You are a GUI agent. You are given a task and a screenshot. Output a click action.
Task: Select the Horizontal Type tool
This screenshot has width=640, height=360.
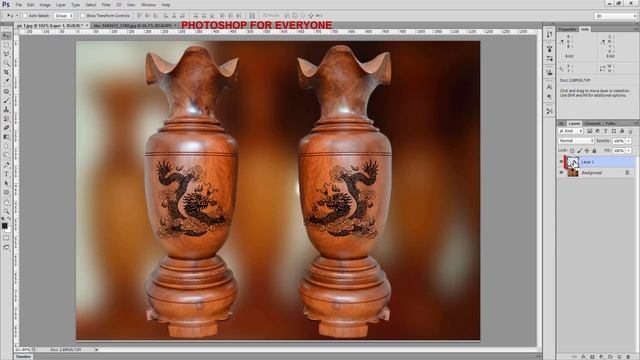point(6,174)
